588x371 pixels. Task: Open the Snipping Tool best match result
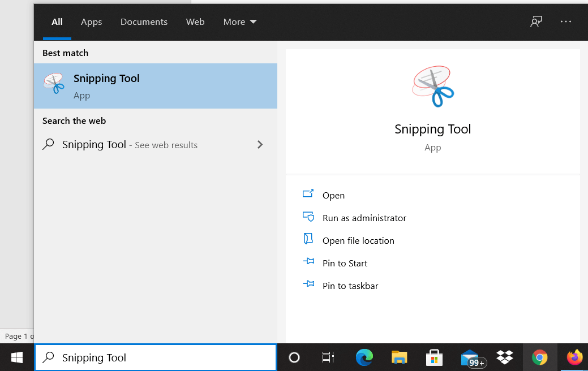pos(155,86)
